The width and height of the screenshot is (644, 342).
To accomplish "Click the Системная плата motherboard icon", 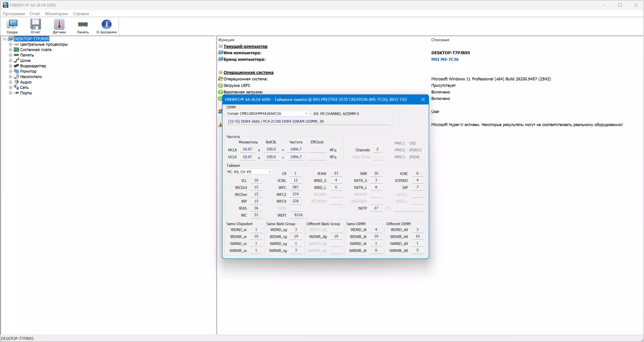I will pos(16,50).
